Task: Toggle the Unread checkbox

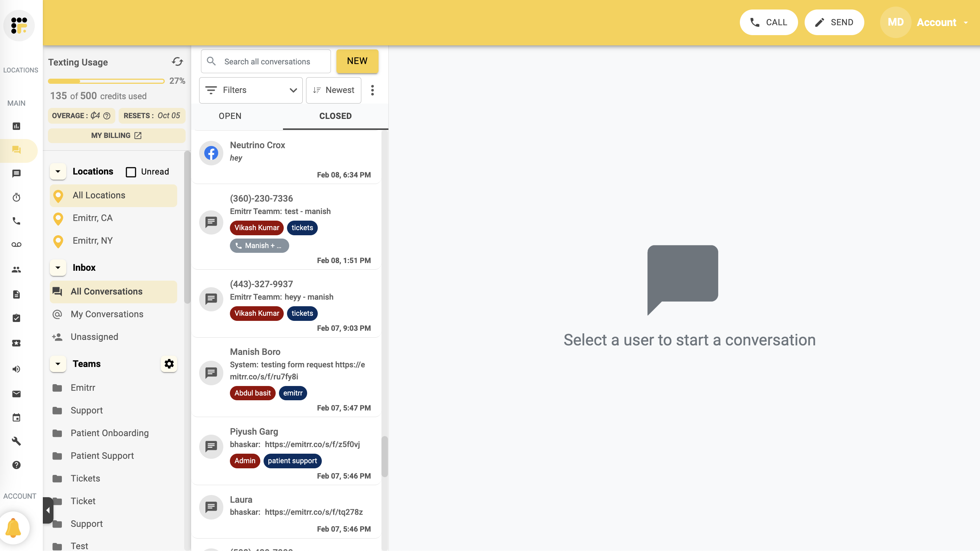Action: click(131, 172)
